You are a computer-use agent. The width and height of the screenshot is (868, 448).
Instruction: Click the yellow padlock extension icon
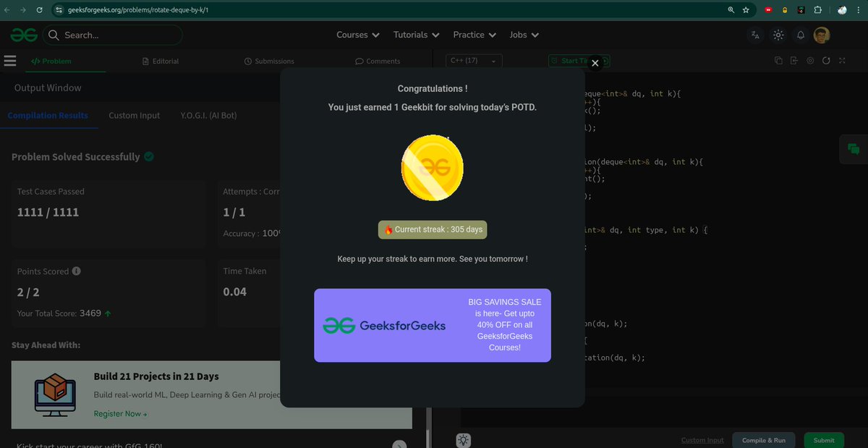(785, 10)
